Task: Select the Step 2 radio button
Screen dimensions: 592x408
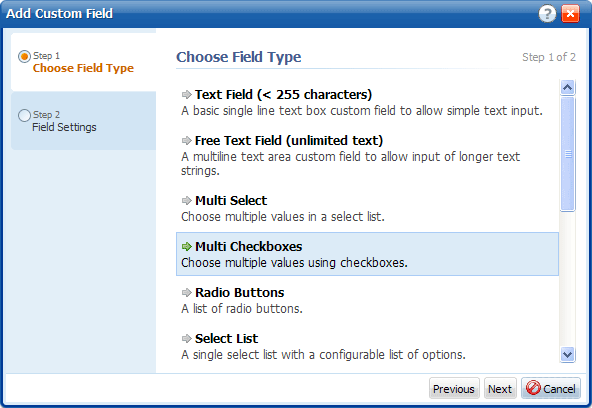Action: click(24, 115)
